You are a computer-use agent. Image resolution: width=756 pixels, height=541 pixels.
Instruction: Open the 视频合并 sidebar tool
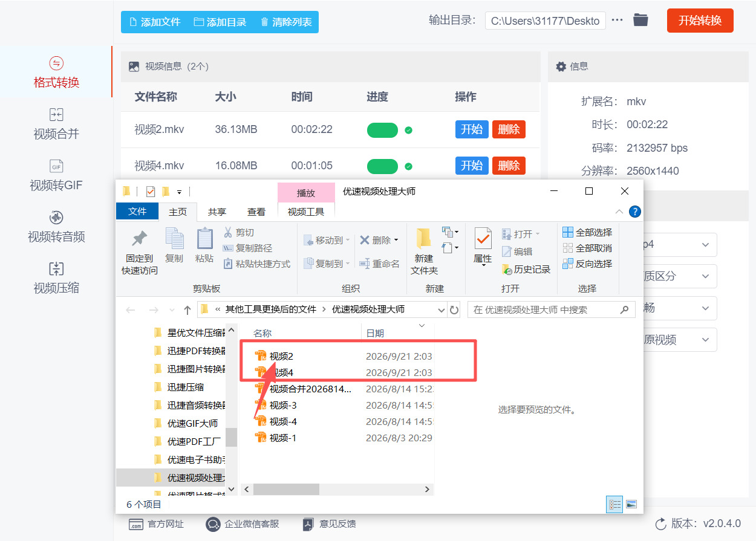(56, 124)
